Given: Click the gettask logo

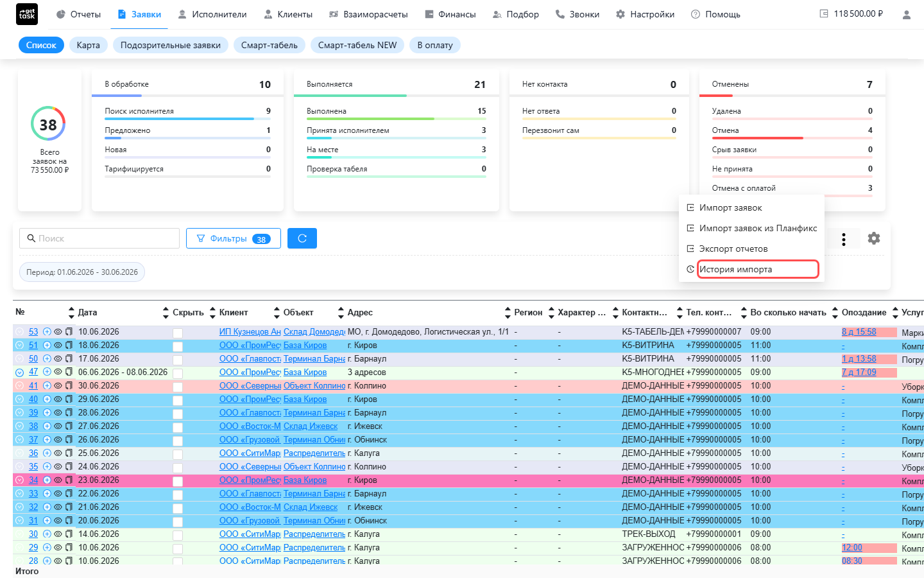Looking at the screenshot, I should 27,14.
